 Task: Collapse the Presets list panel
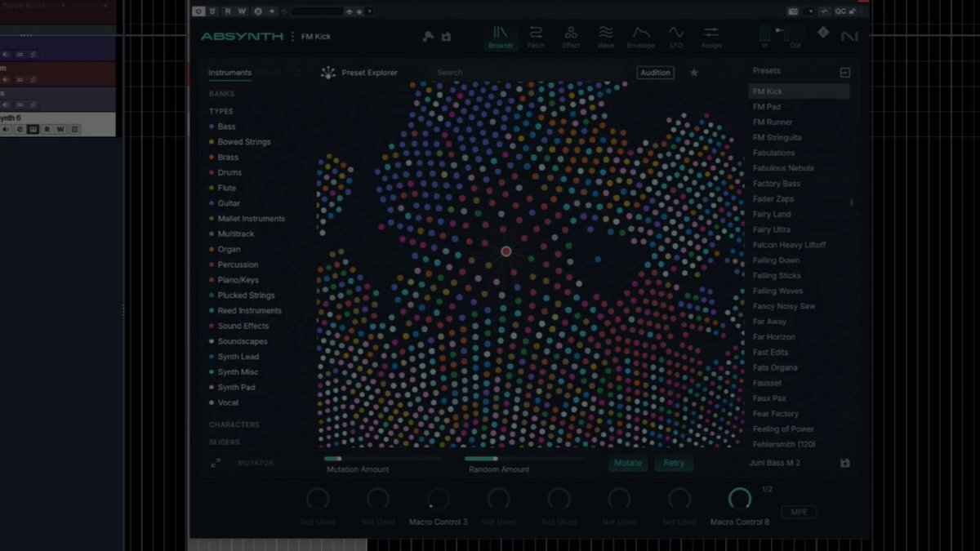(844, 73)
